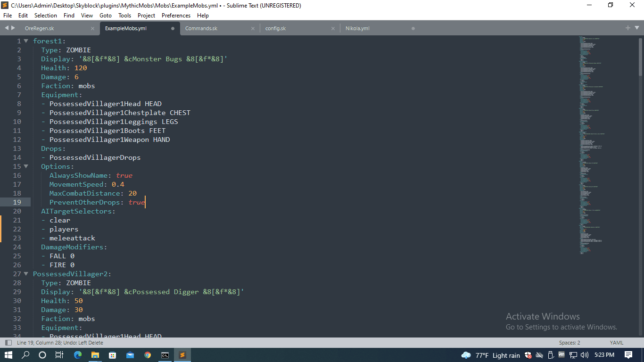This screenshot has width=644, height=362.
Task: Click the unsaved dot on ExampleMobs.yml tab
Action: [173, 28]
